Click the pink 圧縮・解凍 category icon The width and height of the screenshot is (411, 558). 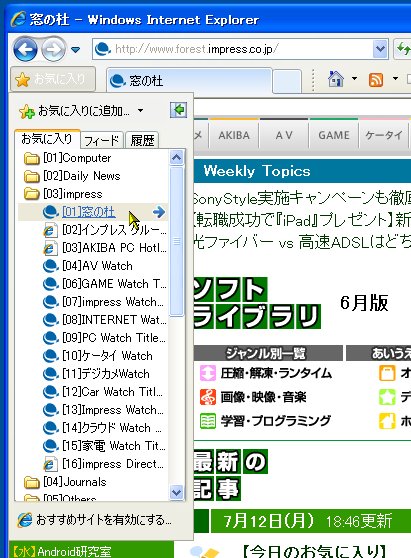[x=207, y=373]
